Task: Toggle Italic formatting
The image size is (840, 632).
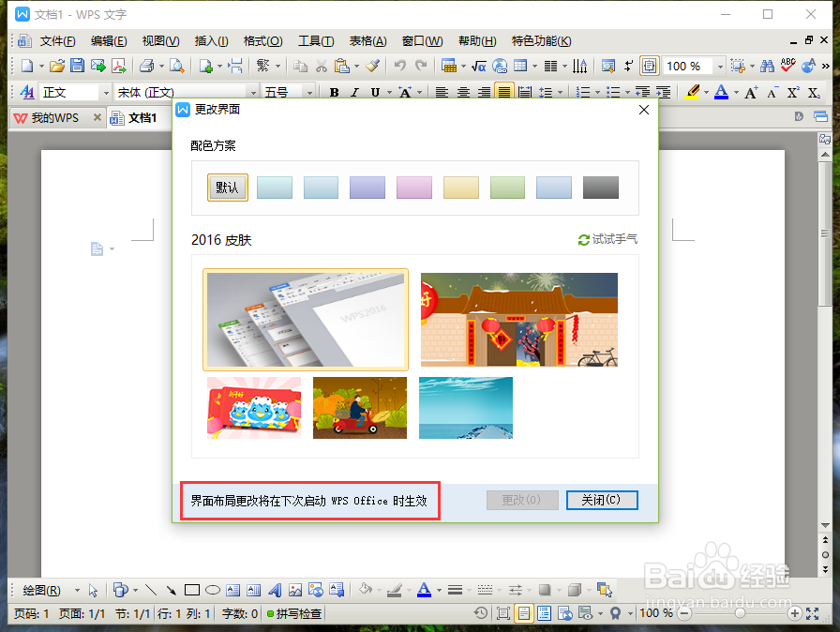Action: point(354,92)
